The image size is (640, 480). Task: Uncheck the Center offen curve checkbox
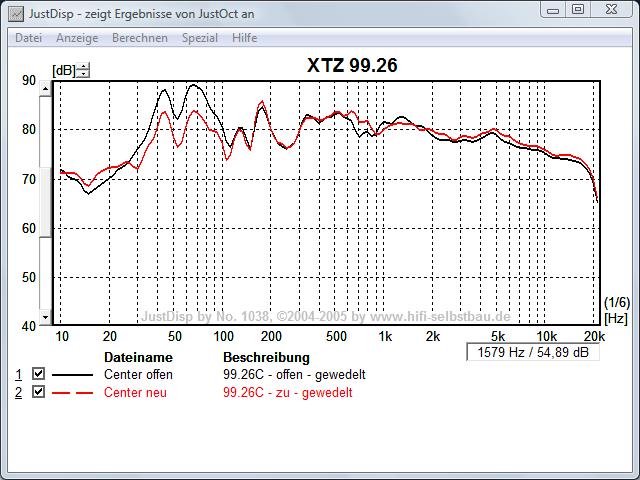(39, 374)
